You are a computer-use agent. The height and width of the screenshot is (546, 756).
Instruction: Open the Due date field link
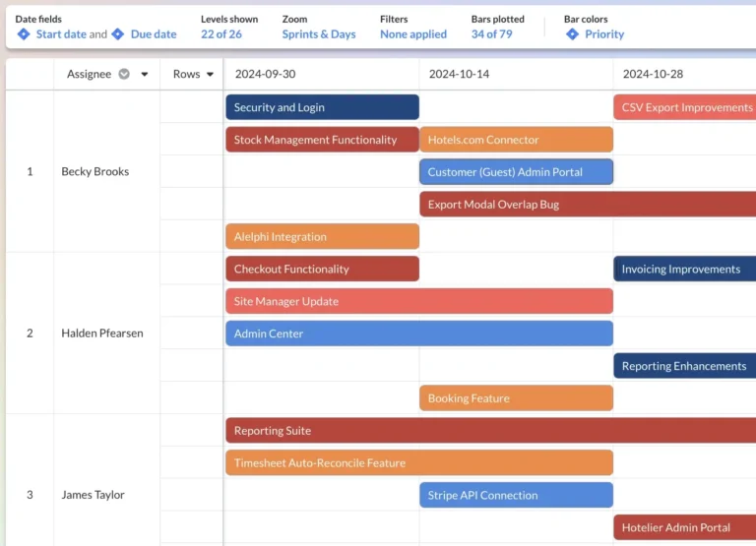(x=154, y=34)
